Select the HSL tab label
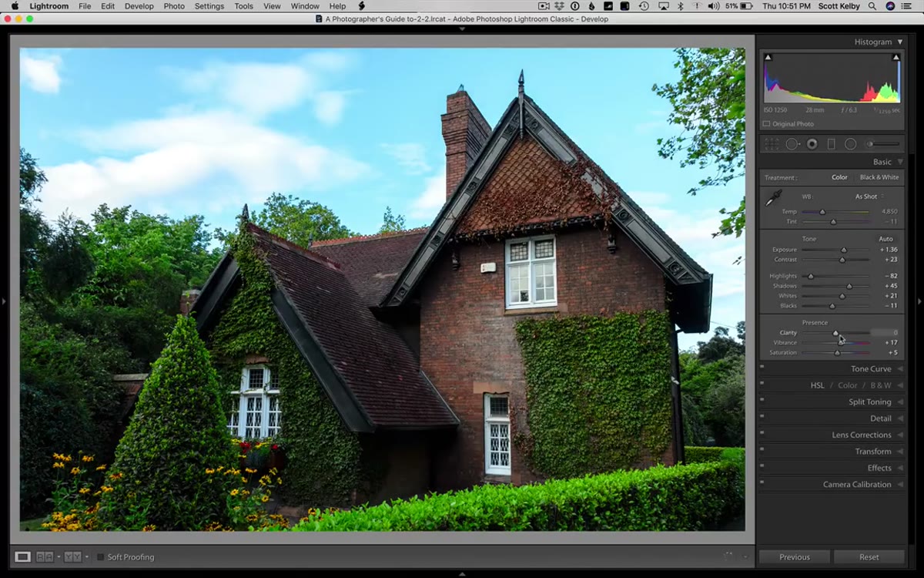 [x=817, y=385]
